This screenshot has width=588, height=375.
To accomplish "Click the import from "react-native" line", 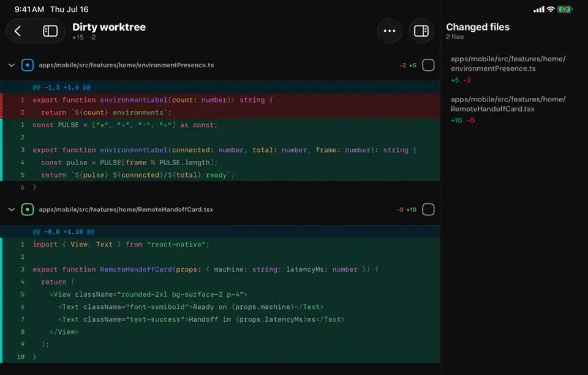I will click(x=220, y=244).
